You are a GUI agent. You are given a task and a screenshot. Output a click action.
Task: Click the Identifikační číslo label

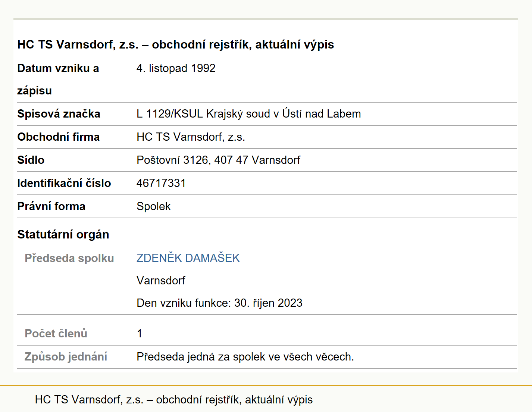click(x=64, y=183)
